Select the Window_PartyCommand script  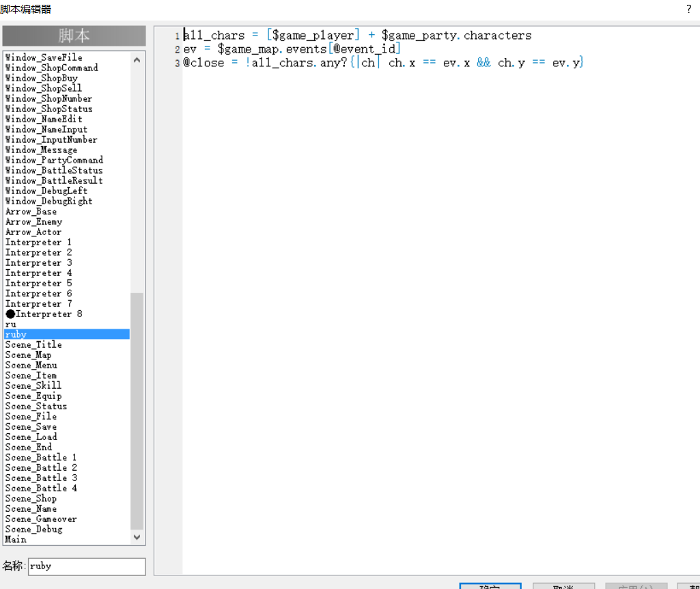(x=54, y=161)
